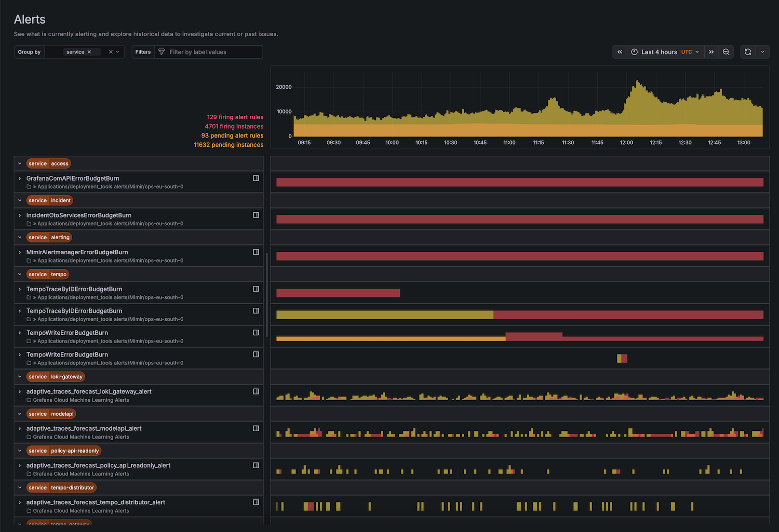Expand the IncidentOtoServicesErrorBudgetBurn alert rule

pyautogui.click(x=20, y=215)
